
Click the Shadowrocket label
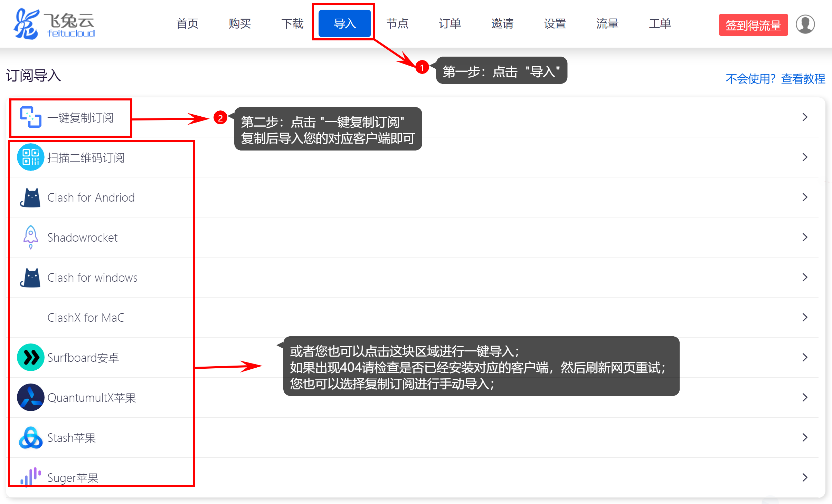pos(83,238)
